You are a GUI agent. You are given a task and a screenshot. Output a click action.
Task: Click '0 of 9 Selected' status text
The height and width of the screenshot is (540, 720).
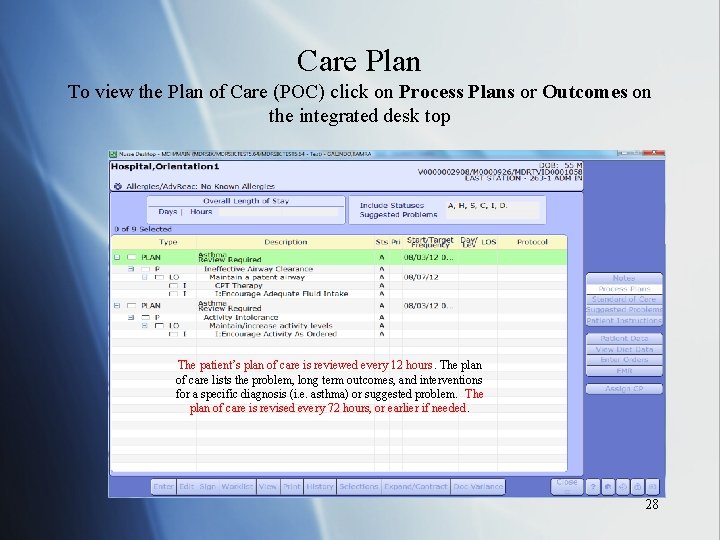click(143, 229)
